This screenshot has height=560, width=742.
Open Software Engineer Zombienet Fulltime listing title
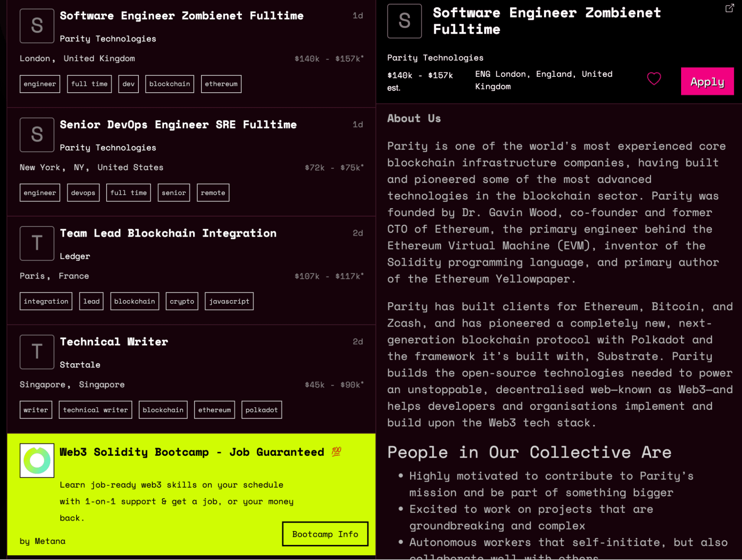tap(182, 16)
